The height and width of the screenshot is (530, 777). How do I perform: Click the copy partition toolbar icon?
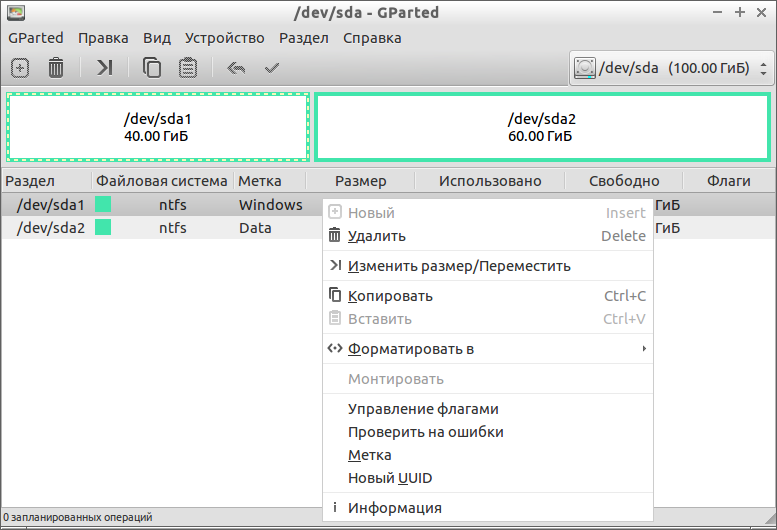coord(152,68)
